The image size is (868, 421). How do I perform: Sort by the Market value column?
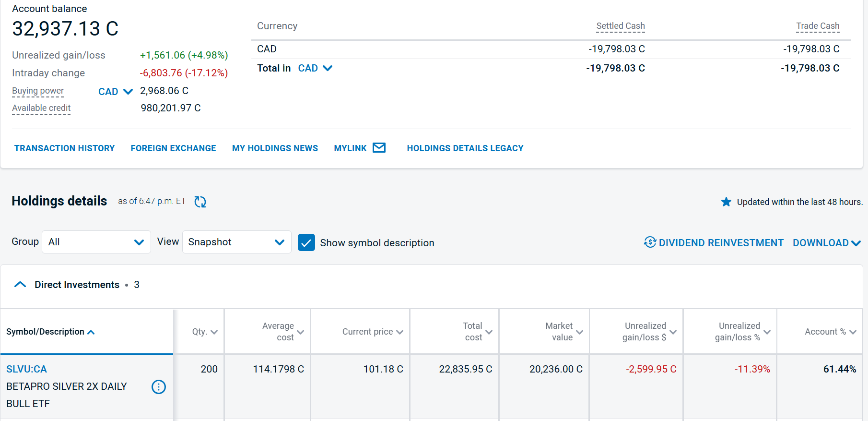coord(564,332)
